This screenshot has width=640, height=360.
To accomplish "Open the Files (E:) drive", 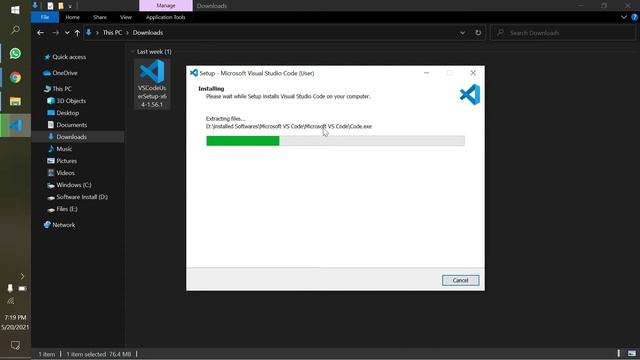I will tap(67, 209).
